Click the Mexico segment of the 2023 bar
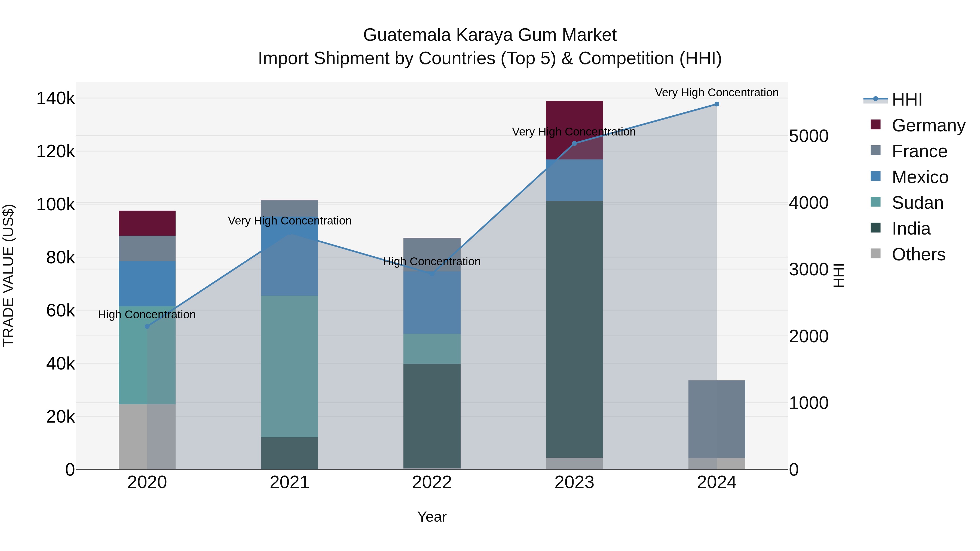980x551 pixels. pos(574,180)
